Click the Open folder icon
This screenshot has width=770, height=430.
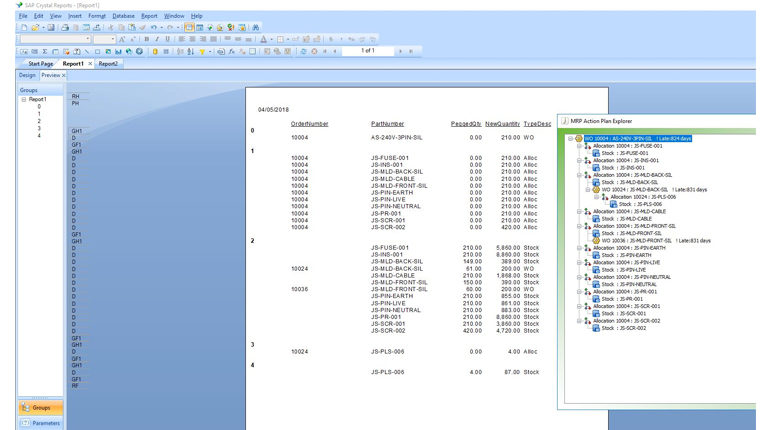pyautogui.click(x=35, y=27)
